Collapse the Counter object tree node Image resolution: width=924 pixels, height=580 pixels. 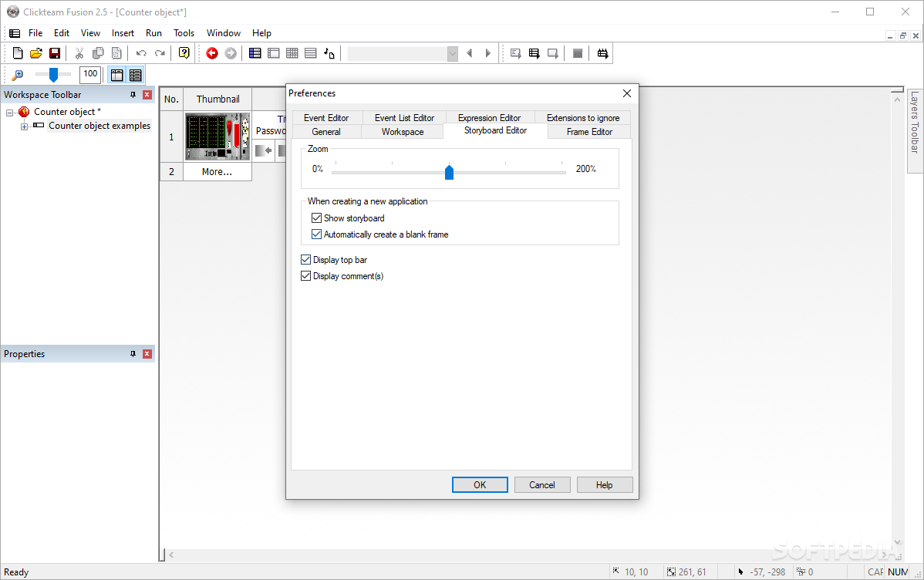coord(9,112)
